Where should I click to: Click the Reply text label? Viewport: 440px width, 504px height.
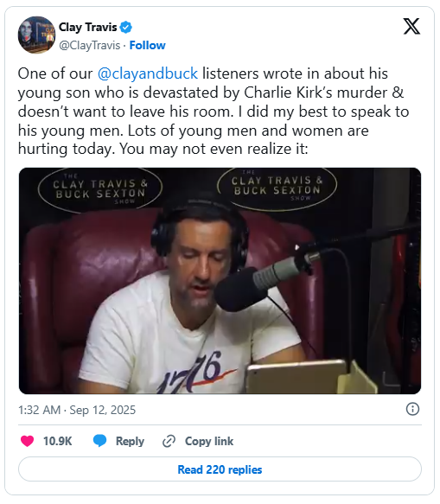(130, 441)
